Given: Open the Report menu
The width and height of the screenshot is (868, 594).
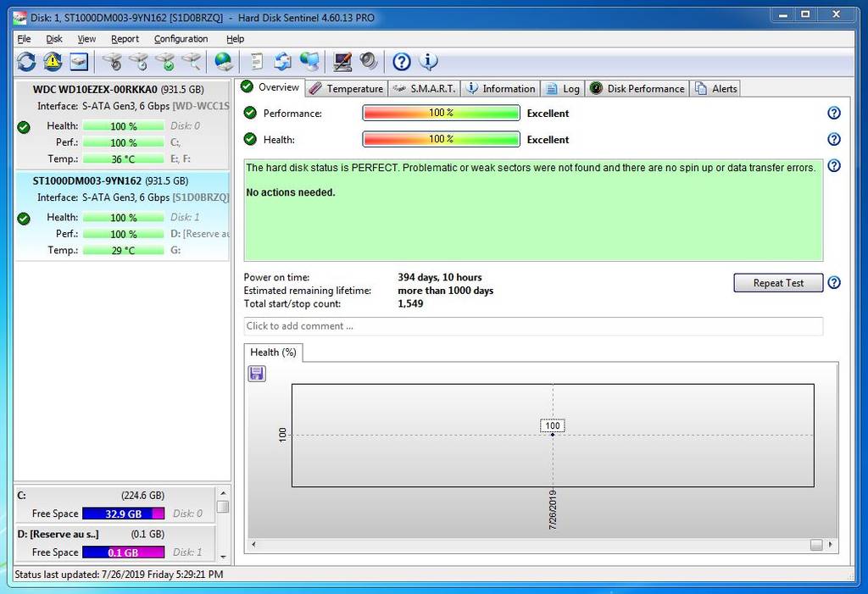Looking at the screenshot, I should coord(125,39).
